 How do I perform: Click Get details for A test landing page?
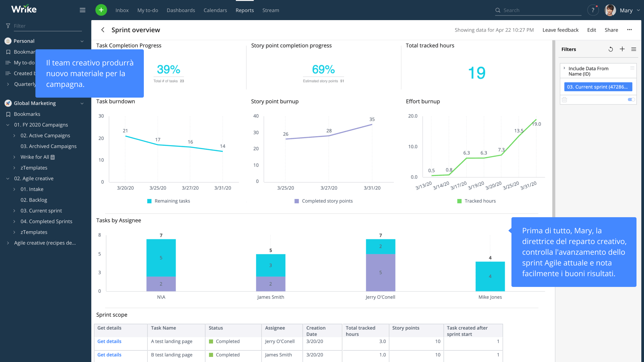click(109, 341)
